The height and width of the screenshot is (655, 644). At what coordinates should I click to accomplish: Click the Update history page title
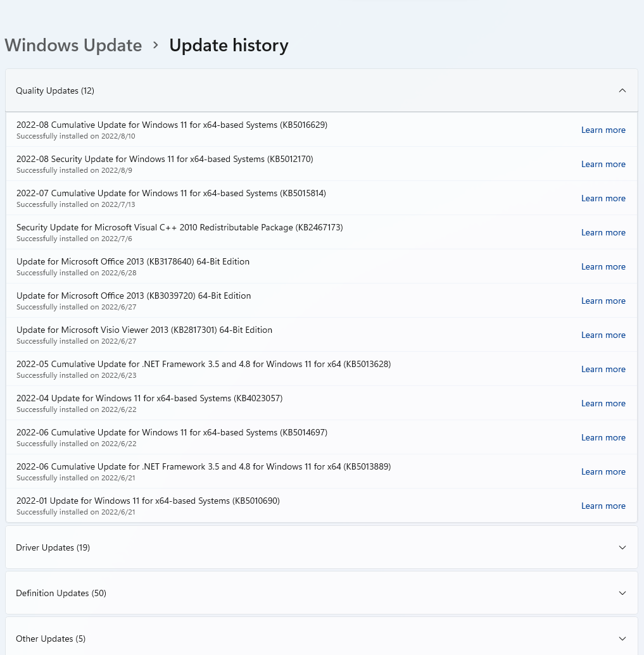click(x=229, y=46)
